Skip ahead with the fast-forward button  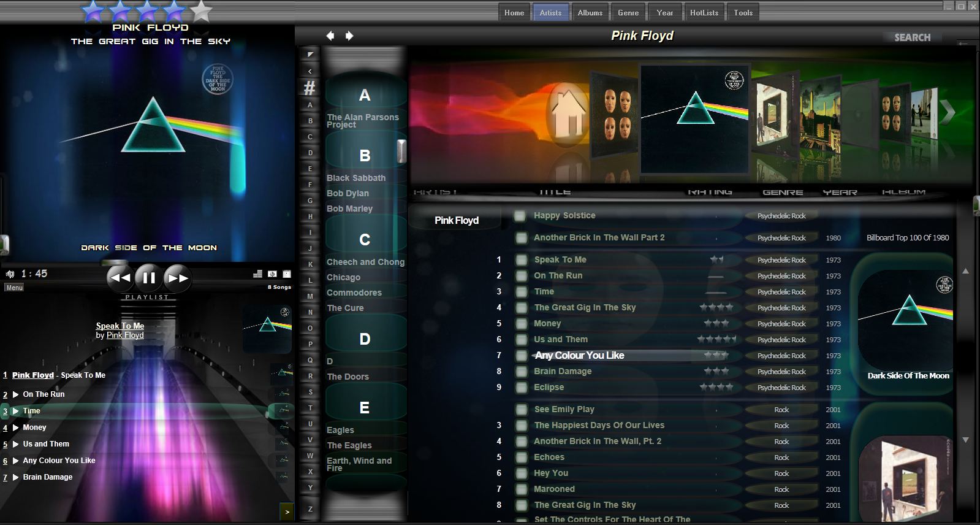click(178, 278)
